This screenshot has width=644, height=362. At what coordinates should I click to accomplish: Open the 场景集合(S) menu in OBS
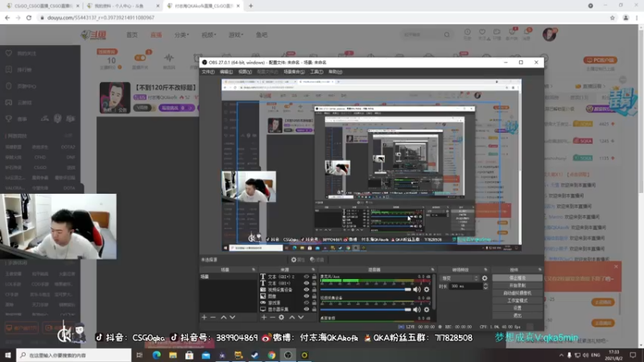click(294, 72)
